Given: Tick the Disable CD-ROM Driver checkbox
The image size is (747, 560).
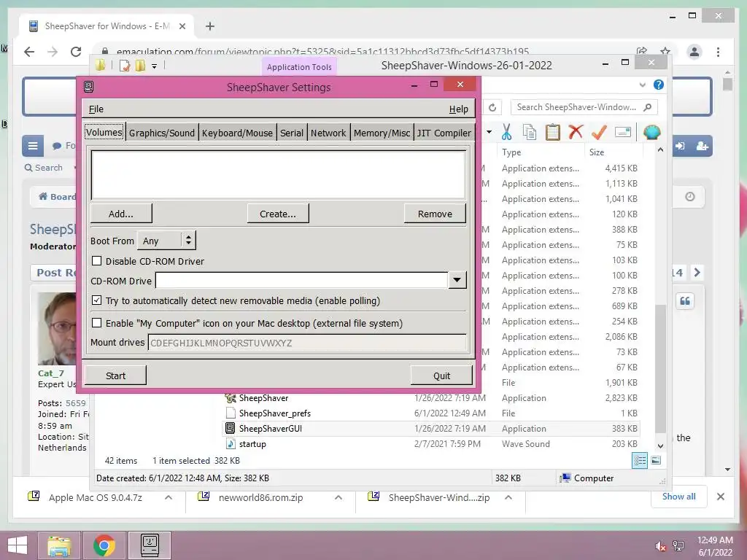Looking at the screenshot, I should [97, 261].
